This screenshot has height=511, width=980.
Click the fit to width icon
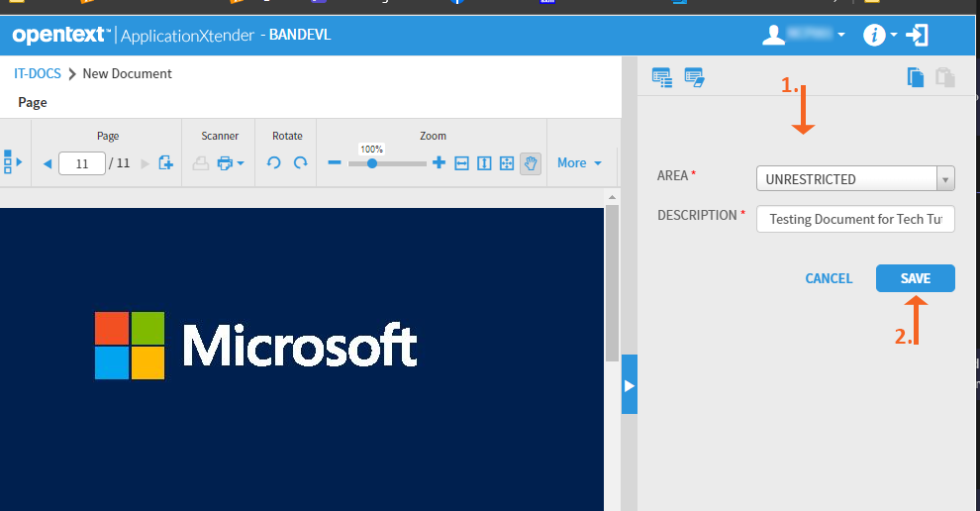click(x=461, y=163)
